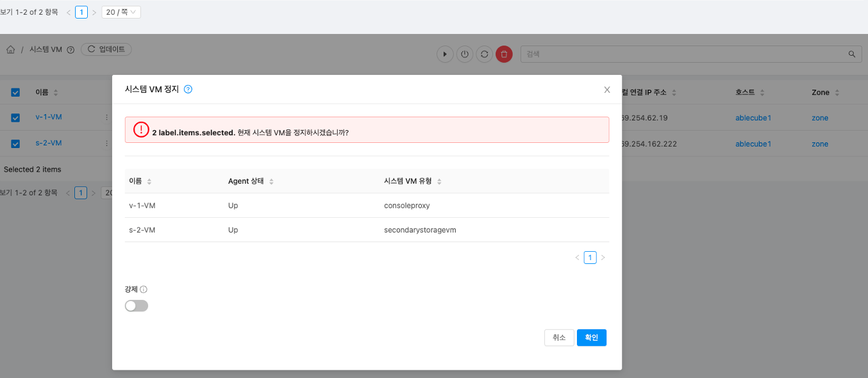
Task: Click the help icon beside 시스템 VM 정지 title
Action: tap(188, 90)
